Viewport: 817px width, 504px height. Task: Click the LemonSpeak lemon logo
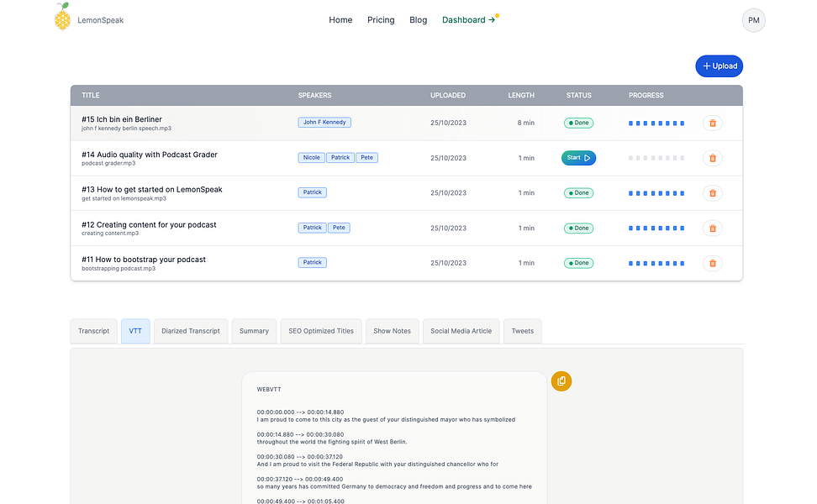62,17
